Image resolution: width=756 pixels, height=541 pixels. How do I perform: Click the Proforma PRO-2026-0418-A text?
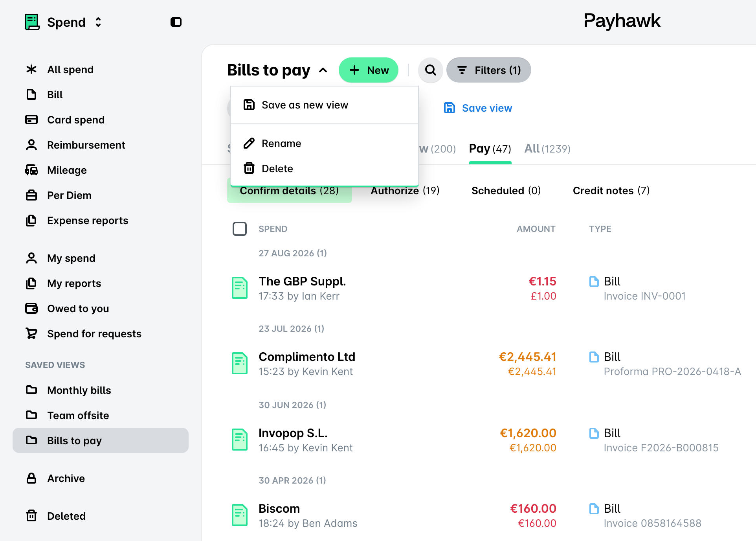point(672,372)
